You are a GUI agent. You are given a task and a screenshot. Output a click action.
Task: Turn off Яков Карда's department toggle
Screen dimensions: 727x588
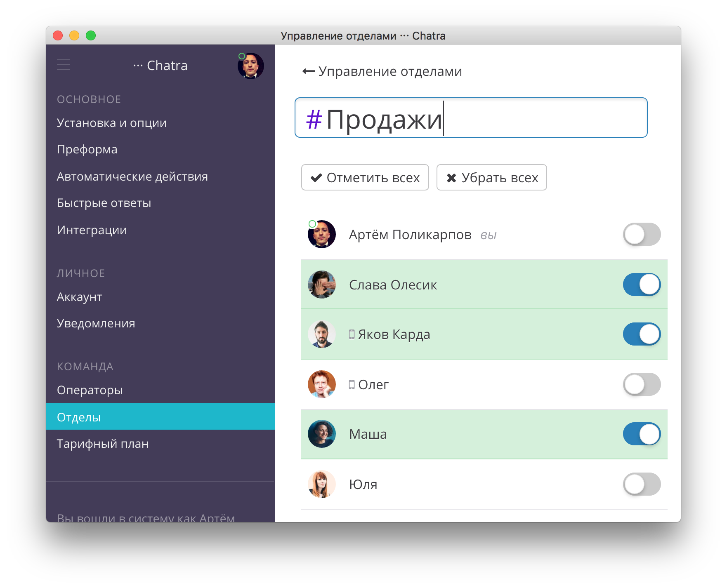[642, 334]
